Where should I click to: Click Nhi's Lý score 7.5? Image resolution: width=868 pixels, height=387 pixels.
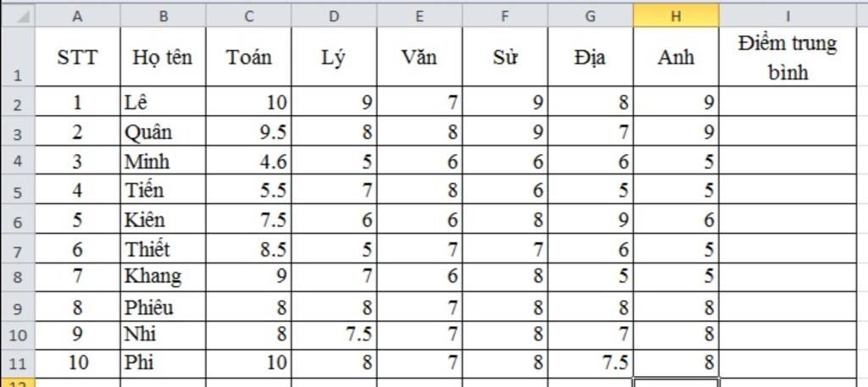[334, 334]
